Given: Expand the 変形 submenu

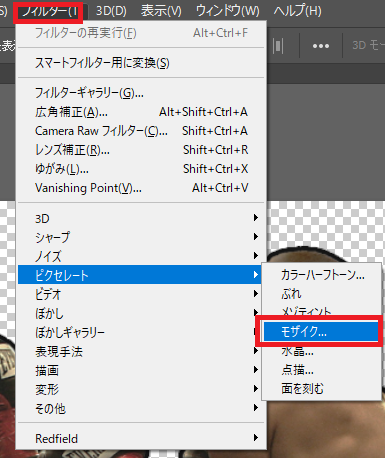Looking at the screenshot, I should point(141,389).
